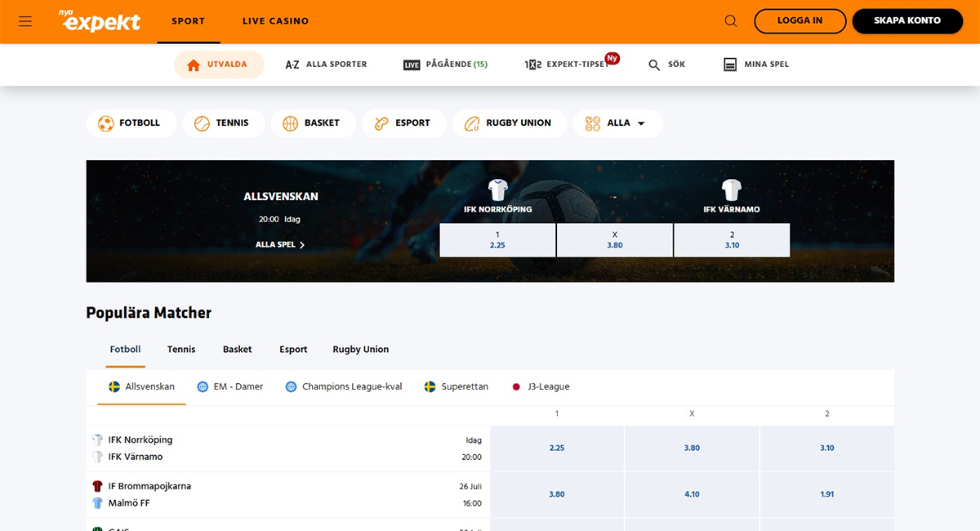Select the Fotboll ball icon chip
Image resolution: width=980 pixels, height=531 pixels.
tap(131, 123)
